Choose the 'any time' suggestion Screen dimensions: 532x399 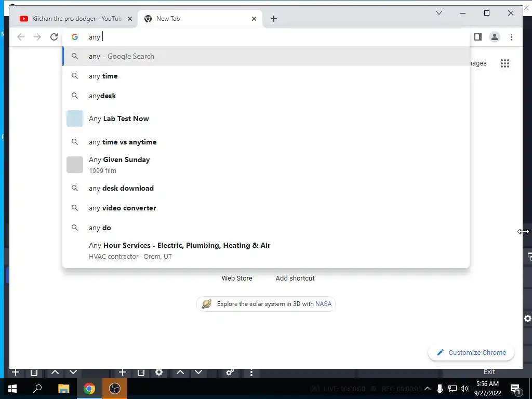(267, 76)
